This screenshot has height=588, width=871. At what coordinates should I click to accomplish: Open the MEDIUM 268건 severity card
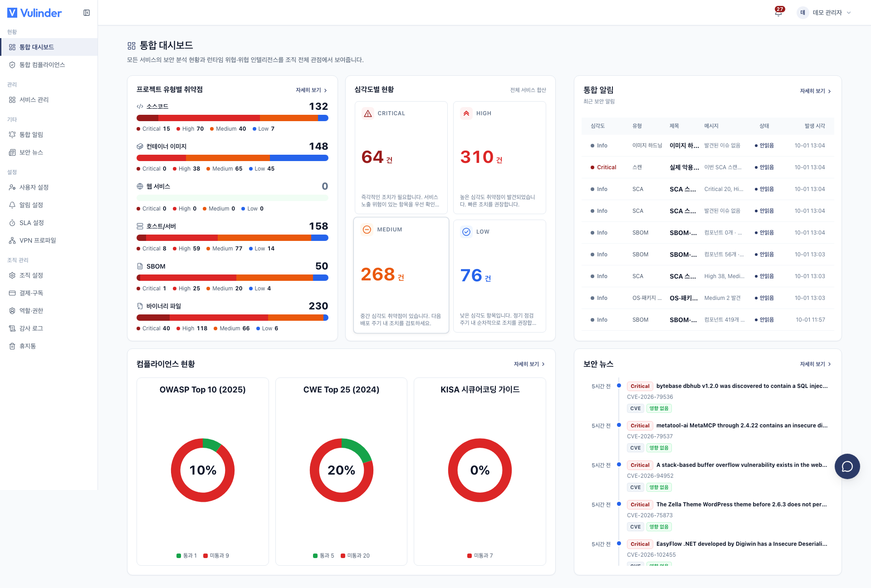[401, 275]
